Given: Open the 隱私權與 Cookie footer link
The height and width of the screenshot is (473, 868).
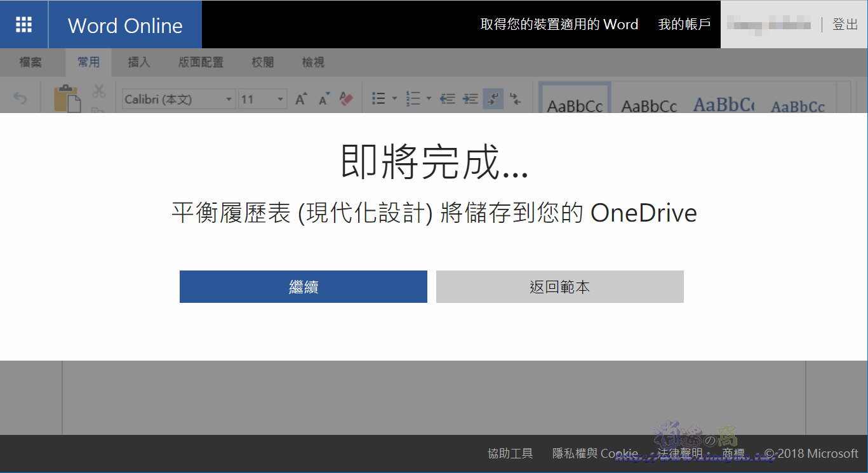Looking at the screenshot, I should pyautogui.click(x=595, y=453).
